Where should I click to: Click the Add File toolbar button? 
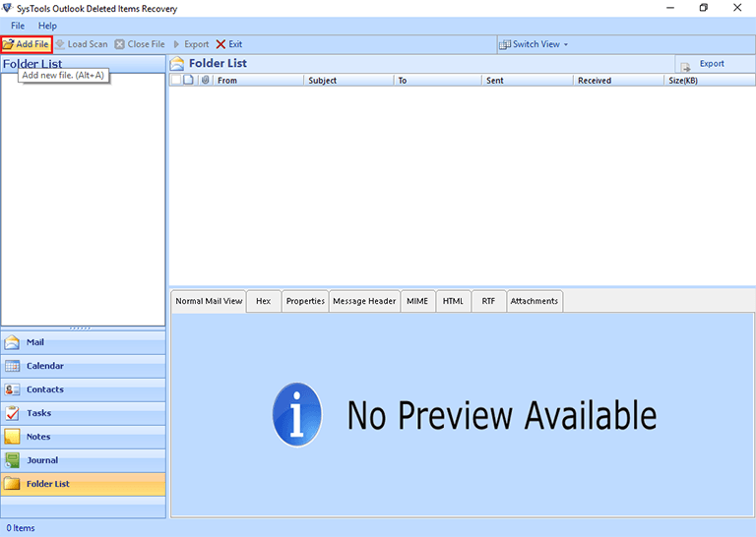[26, 44]
